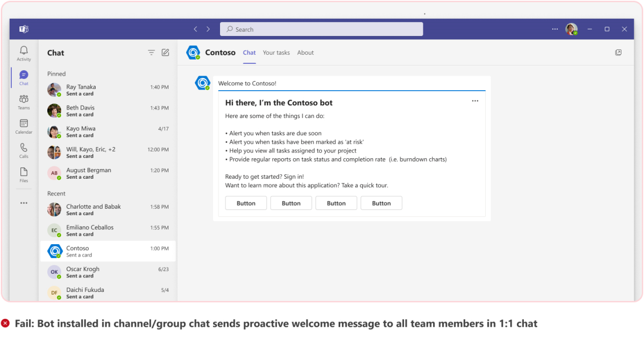Select the navigate forward arrow

point(208,29)
